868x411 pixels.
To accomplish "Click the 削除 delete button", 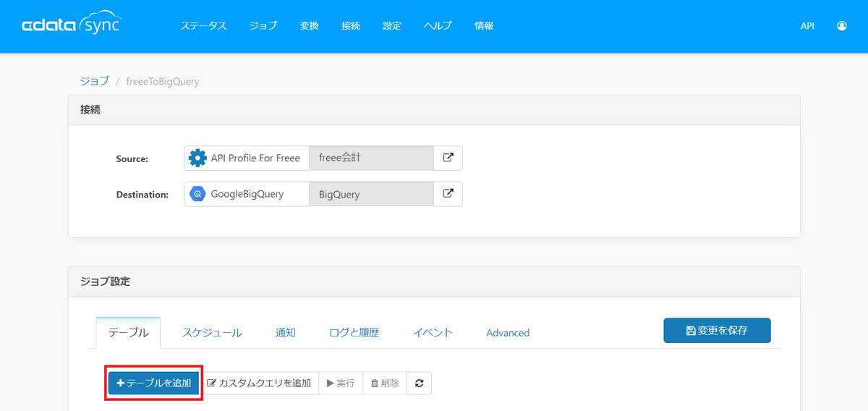I will coord(385,383).
